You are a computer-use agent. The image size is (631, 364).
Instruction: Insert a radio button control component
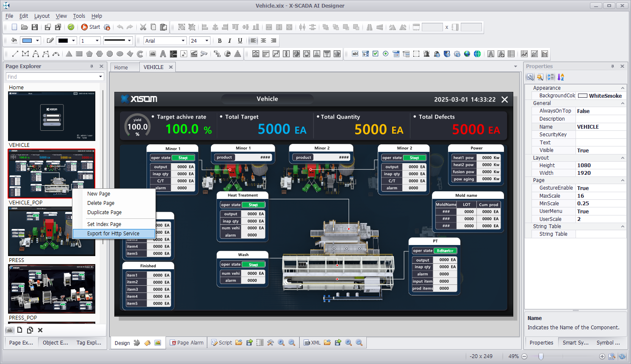[385, 54]
